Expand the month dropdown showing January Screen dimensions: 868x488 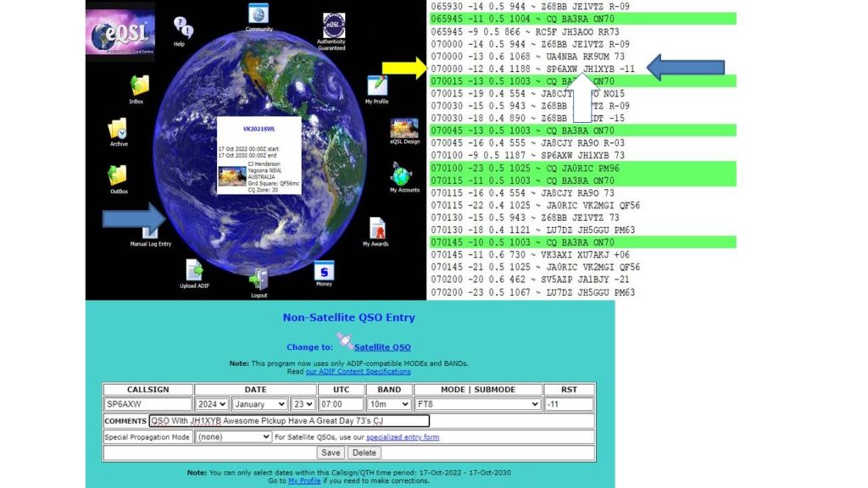(x=259, y=404)
